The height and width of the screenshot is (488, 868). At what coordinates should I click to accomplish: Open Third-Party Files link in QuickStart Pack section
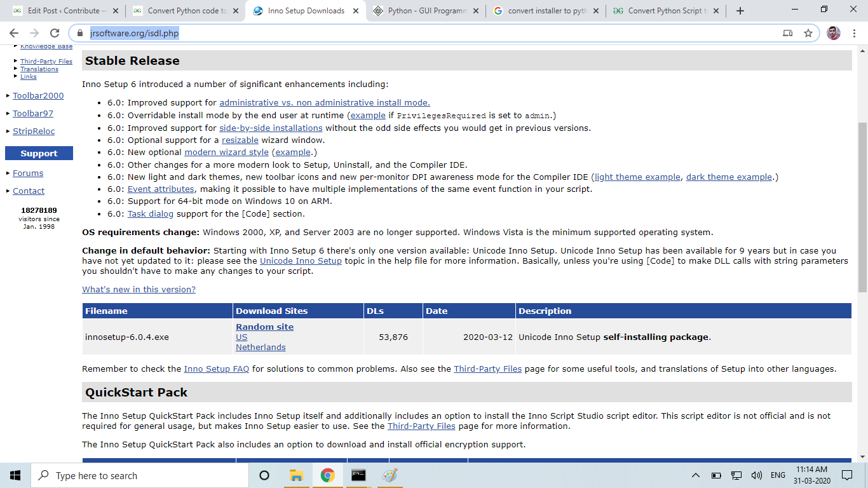pos(421,426)
